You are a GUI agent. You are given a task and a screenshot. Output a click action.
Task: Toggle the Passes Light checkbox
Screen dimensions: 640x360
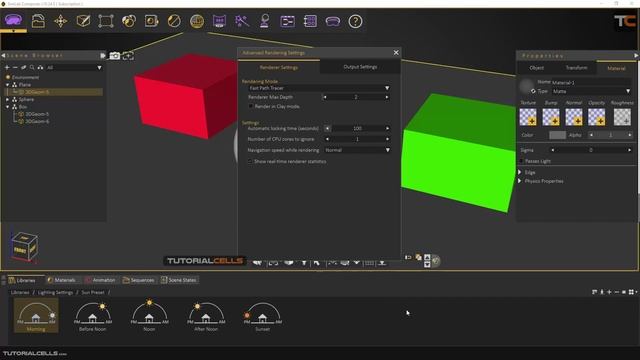pos(521,161)
